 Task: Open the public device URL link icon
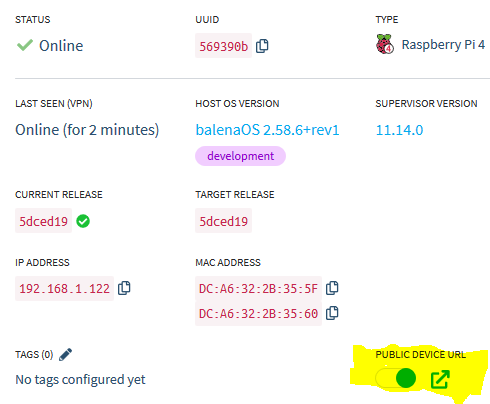440,379
